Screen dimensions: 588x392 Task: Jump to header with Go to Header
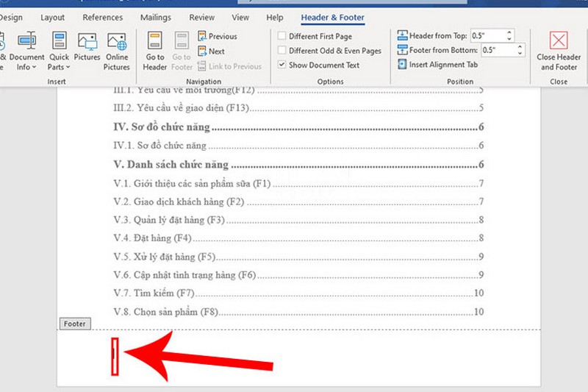point(155,51)
